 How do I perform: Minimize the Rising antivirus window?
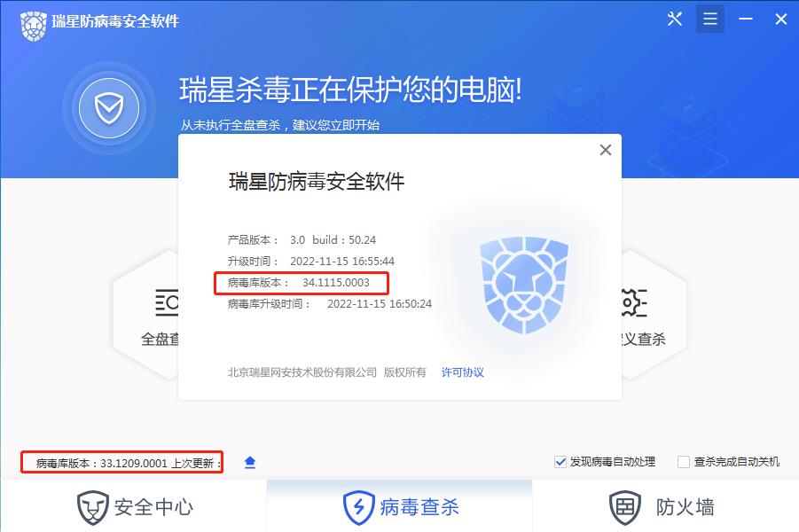click(x=746, y=20)
